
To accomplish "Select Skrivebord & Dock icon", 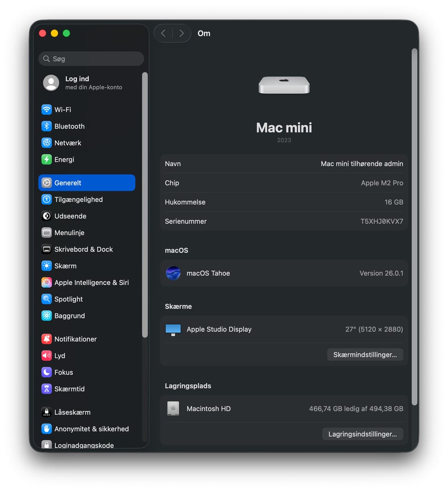I will click(47, 249).
